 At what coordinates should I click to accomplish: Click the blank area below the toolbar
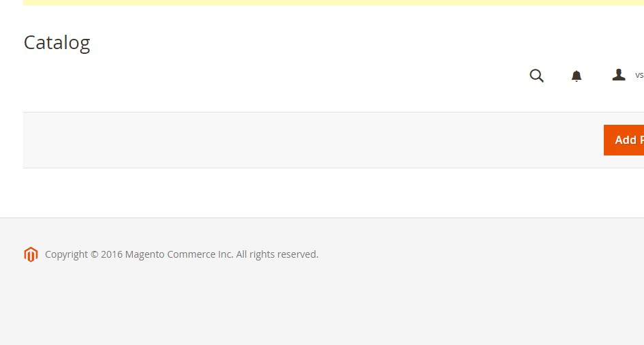tap(322, 193)
